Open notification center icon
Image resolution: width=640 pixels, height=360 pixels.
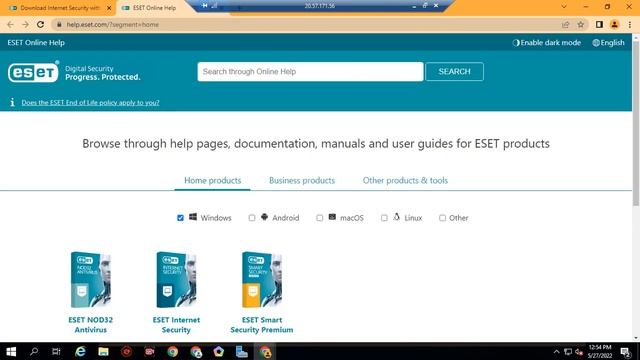click(x=625, y=351)
